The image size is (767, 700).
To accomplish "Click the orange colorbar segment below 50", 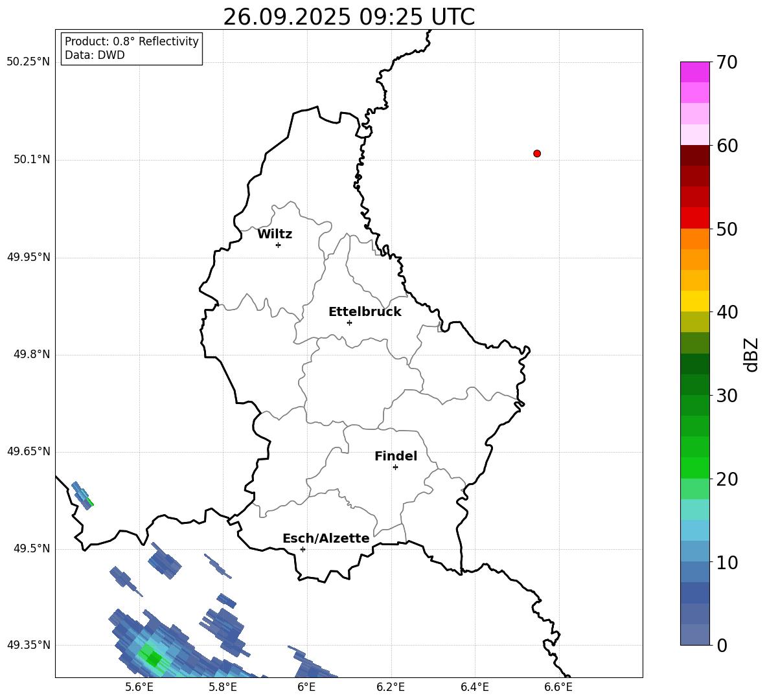I will coord(694,239).
